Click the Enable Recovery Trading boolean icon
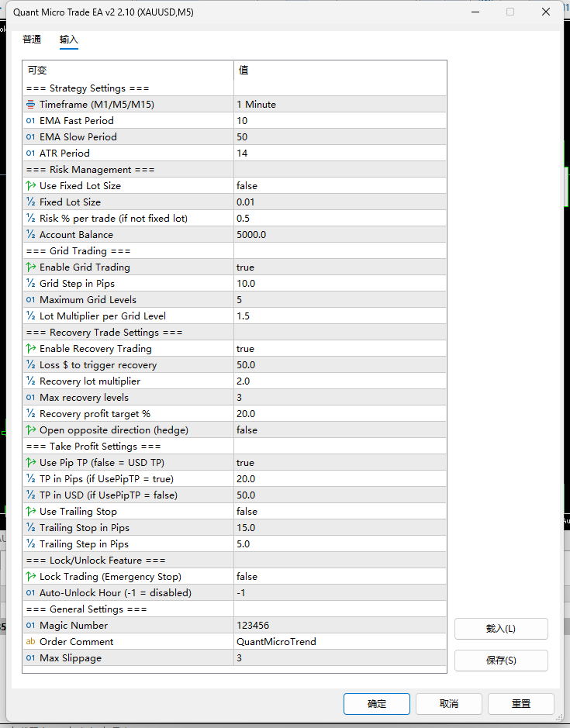The height and width of the screenshot is (728, 570). click(31, 349)
